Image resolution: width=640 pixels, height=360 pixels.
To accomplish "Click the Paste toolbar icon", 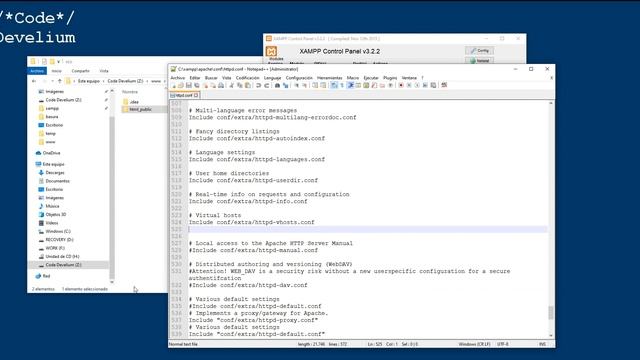I will click(248, 85).
